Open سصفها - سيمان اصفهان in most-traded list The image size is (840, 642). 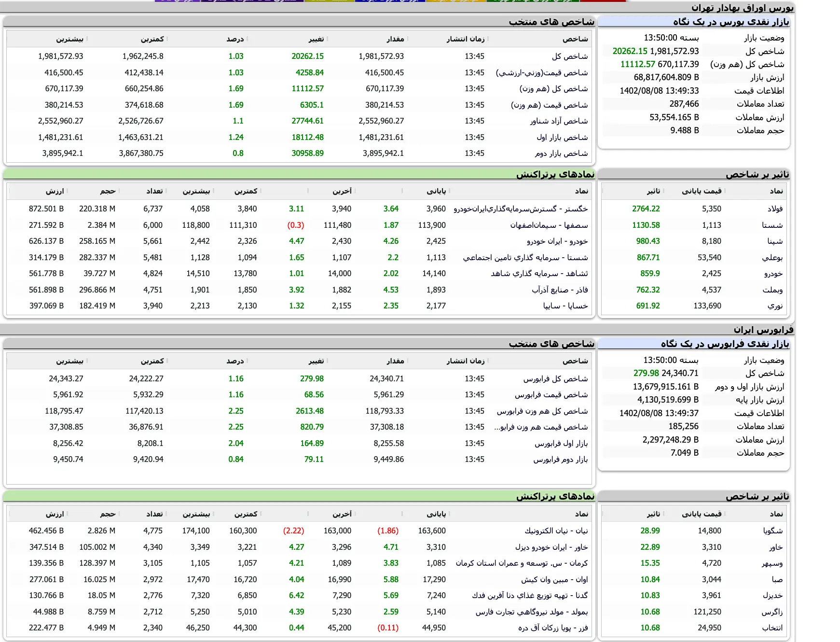tap(549, 225)
